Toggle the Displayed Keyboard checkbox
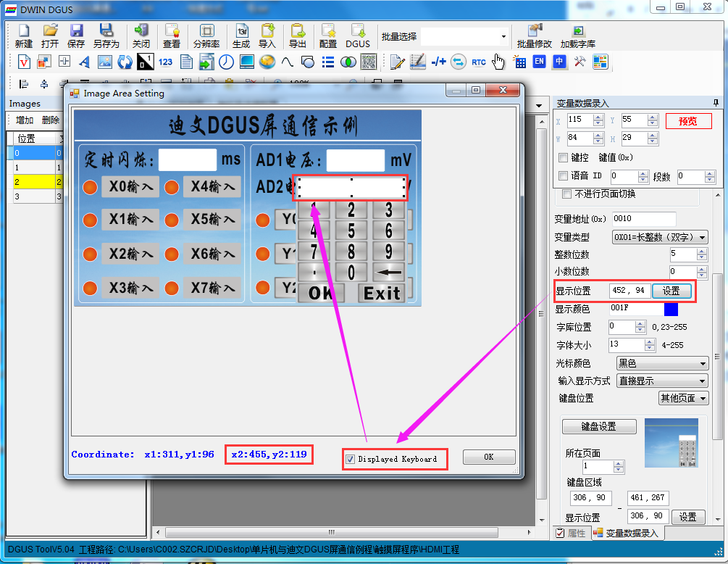 [351, 460]
